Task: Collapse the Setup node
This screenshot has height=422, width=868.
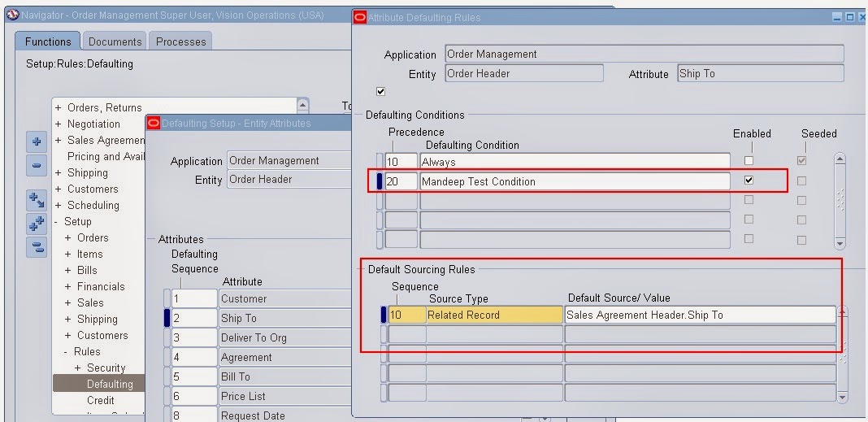Action: [x=56, y=221]
